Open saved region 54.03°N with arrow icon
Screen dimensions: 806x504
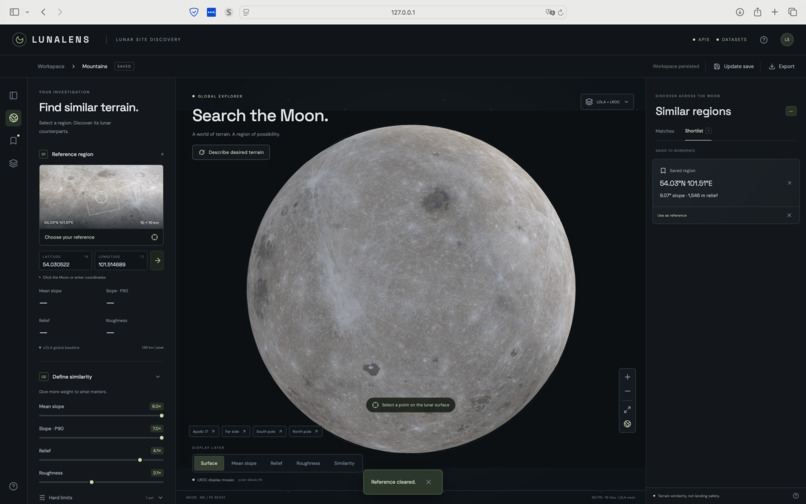(789, 183)
